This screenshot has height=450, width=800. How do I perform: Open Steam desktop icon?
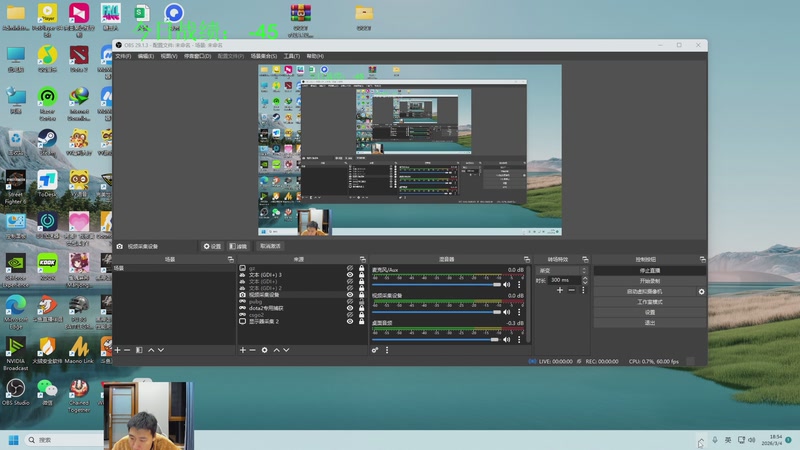(47, 143)
